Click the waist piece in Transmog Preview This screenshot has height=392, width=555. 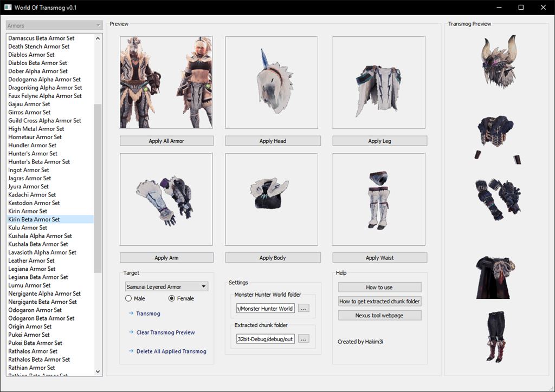click(x=495, y=277)
